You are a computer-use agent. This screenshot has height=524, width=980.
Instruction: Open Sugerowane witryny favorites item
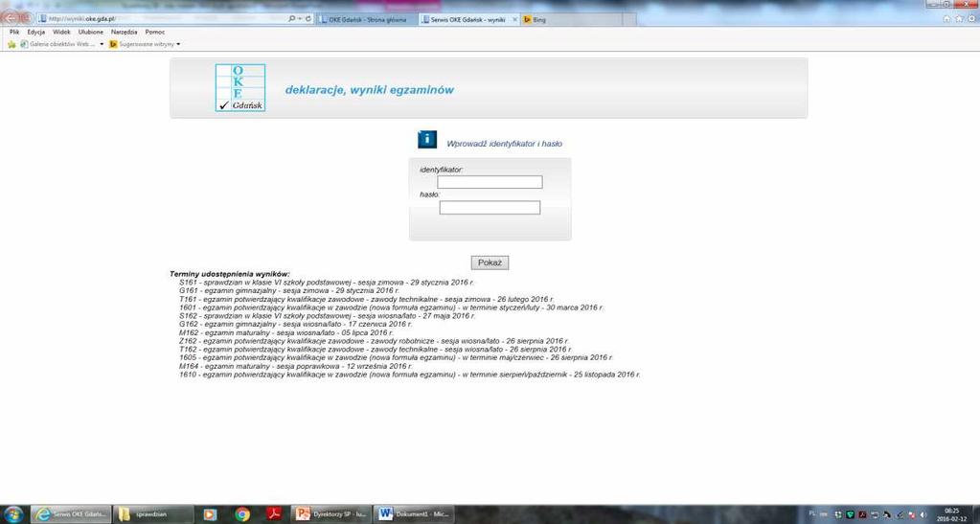[x=141, y=44]
